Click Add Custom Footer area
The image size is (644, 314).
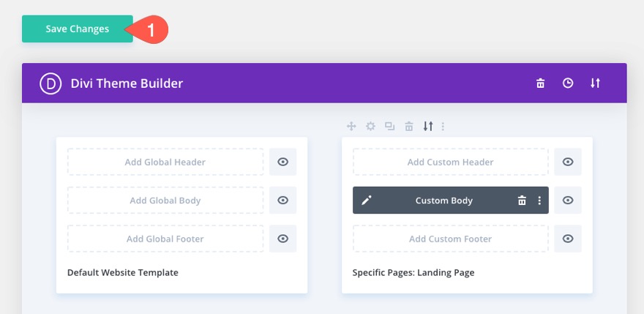point(450,239)
